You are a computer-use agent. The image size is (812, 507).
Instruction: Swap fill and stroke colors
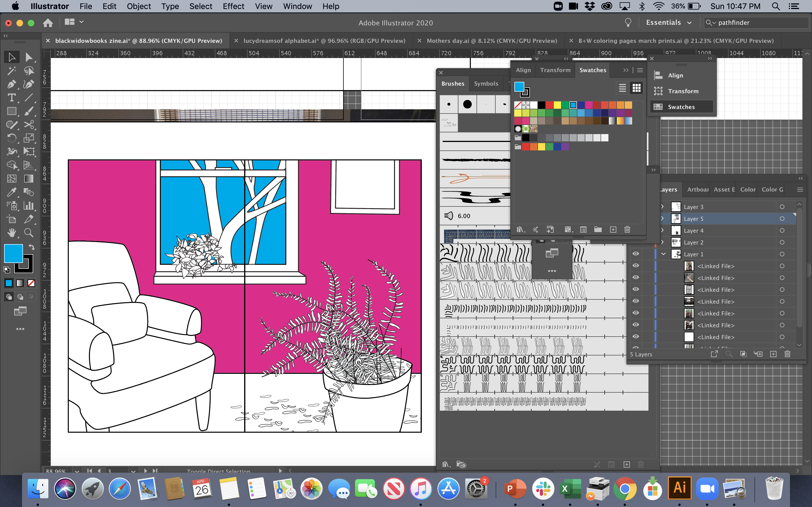32,247
